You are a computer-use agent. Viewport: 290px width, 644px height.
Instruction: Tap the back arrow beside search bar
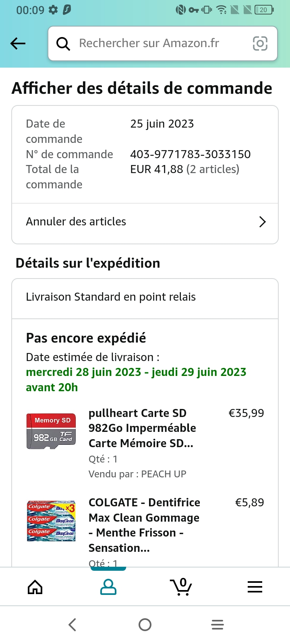click(18, 43)
